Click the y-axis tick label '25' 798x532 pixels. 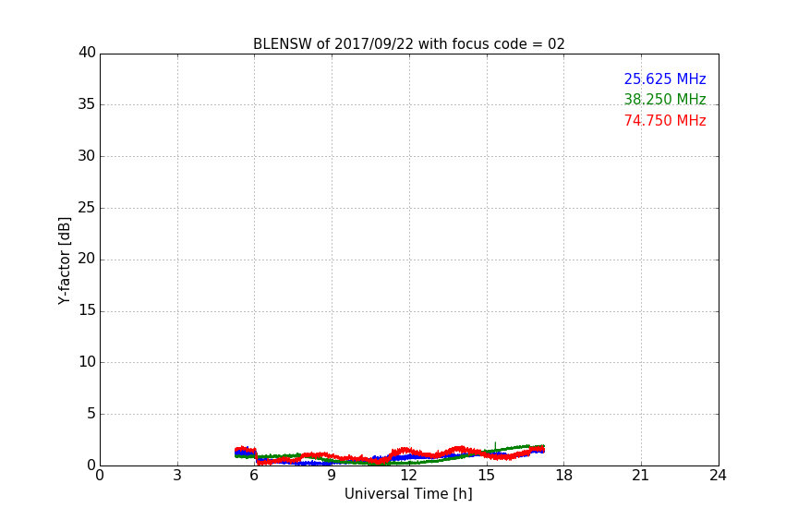tap(87, 207)
